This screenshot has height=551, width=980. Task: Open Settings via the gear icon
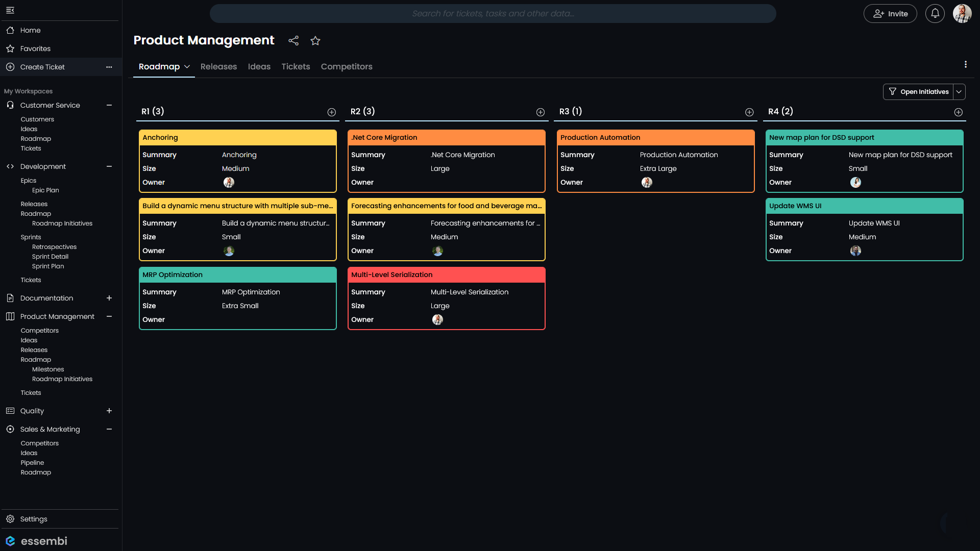coord(10,519)
